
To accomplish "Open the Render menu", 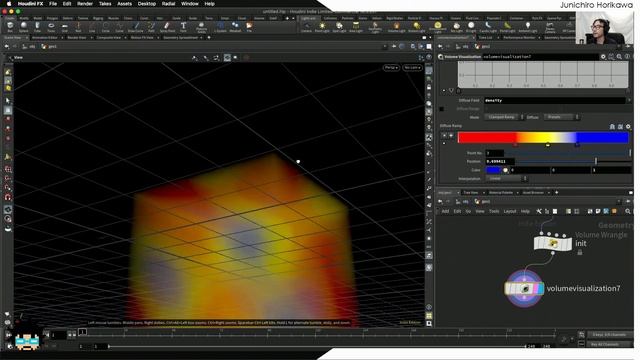I will click(85, 4).
